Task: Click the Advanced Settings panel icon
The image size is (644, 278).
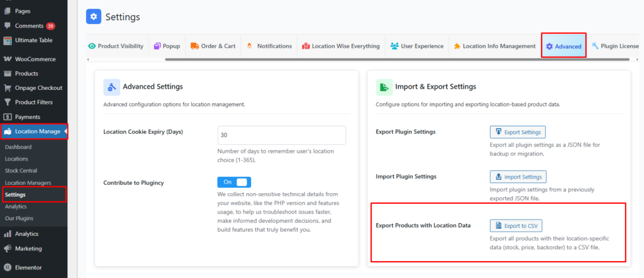Action: click(x=112, y=87)
